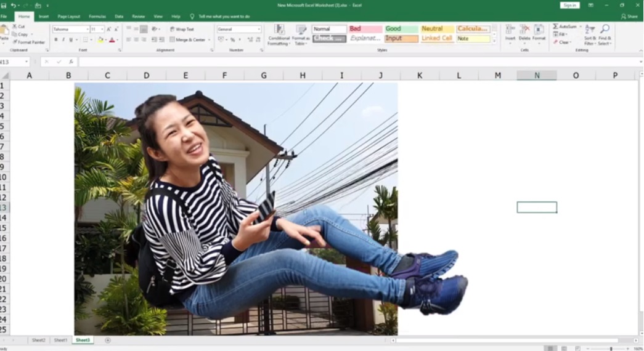Click the Sign in button
644x351 pixels.
pos(569,6)
